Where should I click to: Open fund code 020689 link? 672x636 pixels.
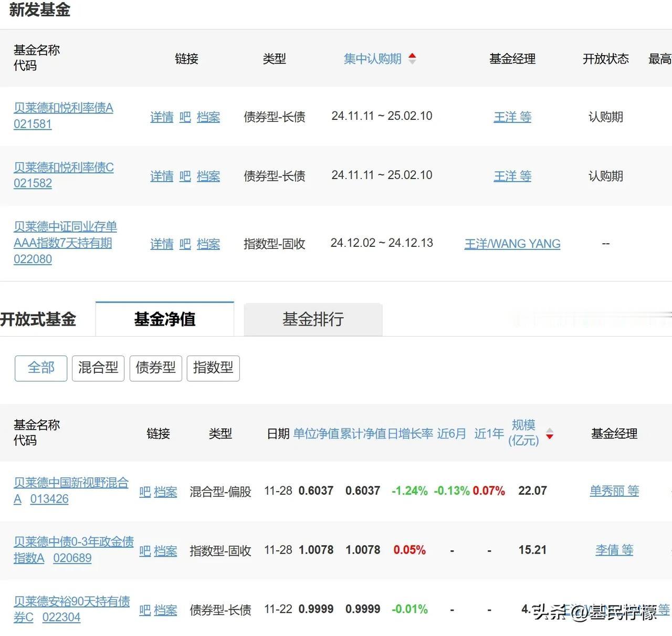[x=72, y=558]
